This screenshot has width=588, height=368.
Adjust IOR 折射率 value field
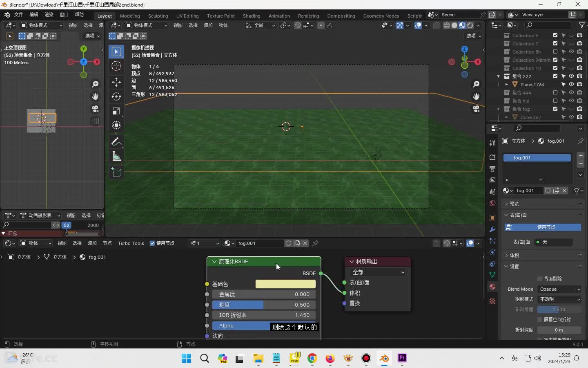click(x=264, y=315)
